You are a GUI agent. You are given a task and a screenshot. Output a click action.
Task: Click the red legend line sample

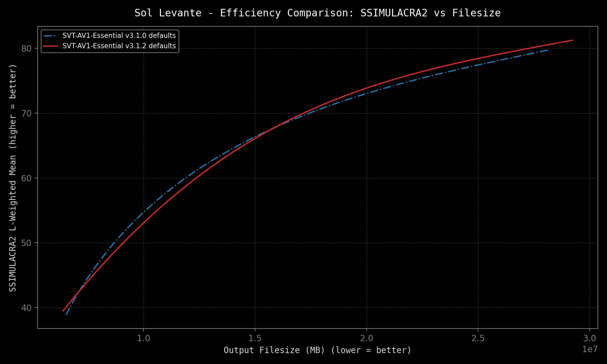click(x=51, y=46)
